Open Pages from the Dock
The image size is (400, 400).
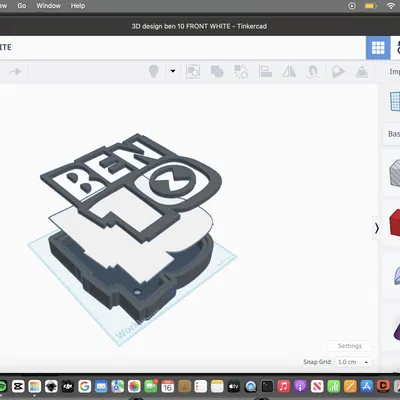point(350,387)
